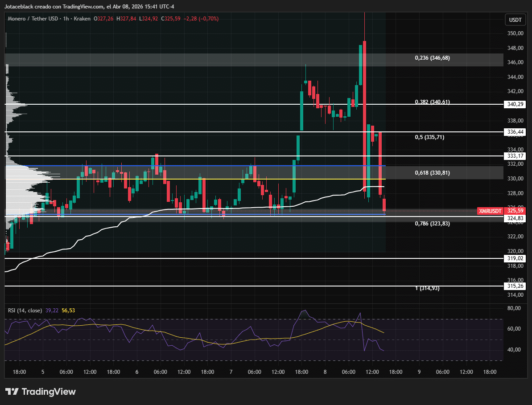This screenshot has width=532, height=405.
Task: Open the RSI (14, close) indicator legend
Action: [x=25, y=310]
